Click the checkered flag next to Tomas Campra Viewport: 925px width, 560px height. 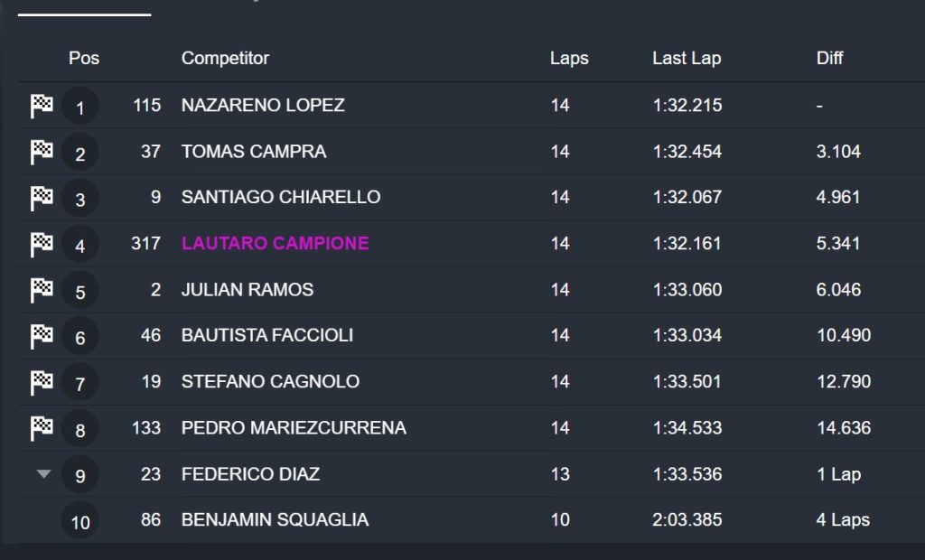click(x=42, y=152)
